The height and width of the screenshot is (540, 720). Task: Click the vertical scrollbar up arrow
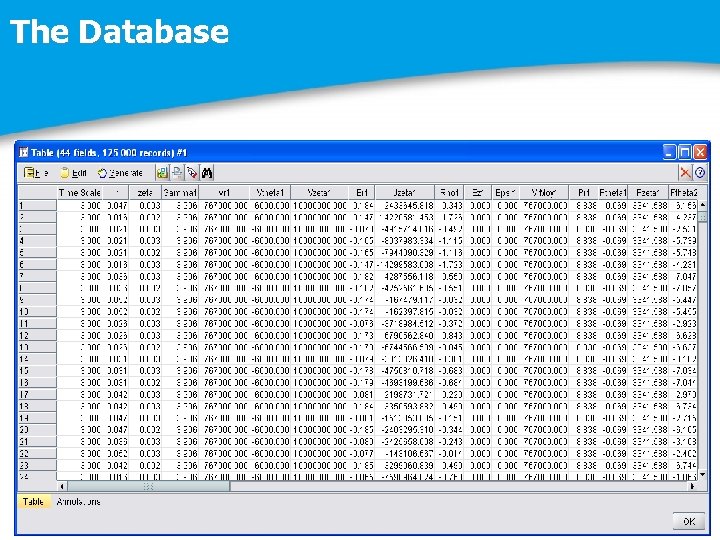(x=703, y=204)
